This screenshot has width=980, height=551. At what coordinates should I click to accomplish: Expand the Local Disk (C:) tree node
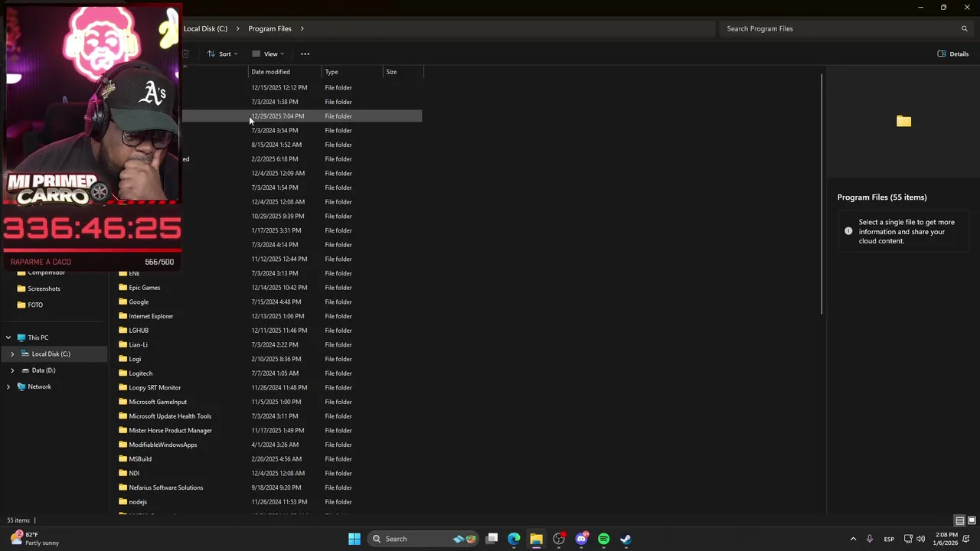(12, 354)
